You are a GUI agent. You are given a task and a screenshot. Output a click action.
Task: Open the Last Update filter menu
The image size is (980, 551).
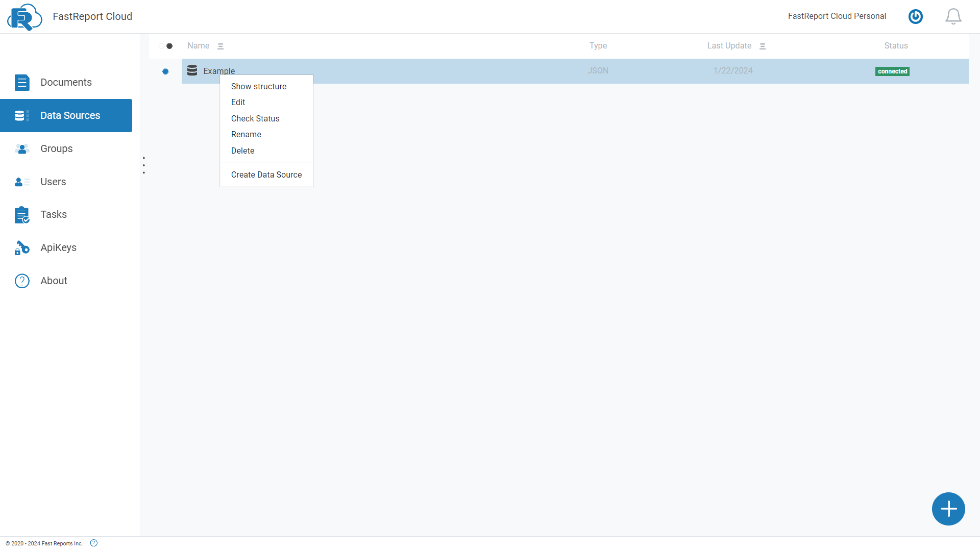click(x=763, y=46)
